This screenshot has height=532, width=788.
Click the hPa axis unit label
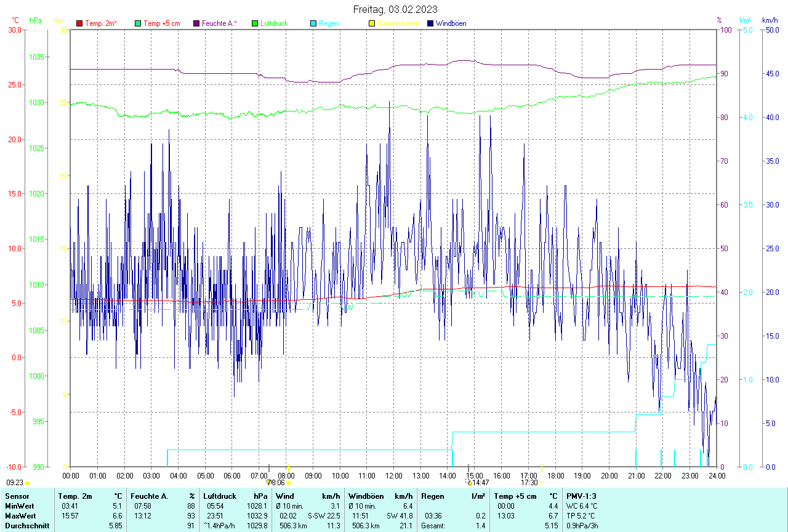point(36,20)
